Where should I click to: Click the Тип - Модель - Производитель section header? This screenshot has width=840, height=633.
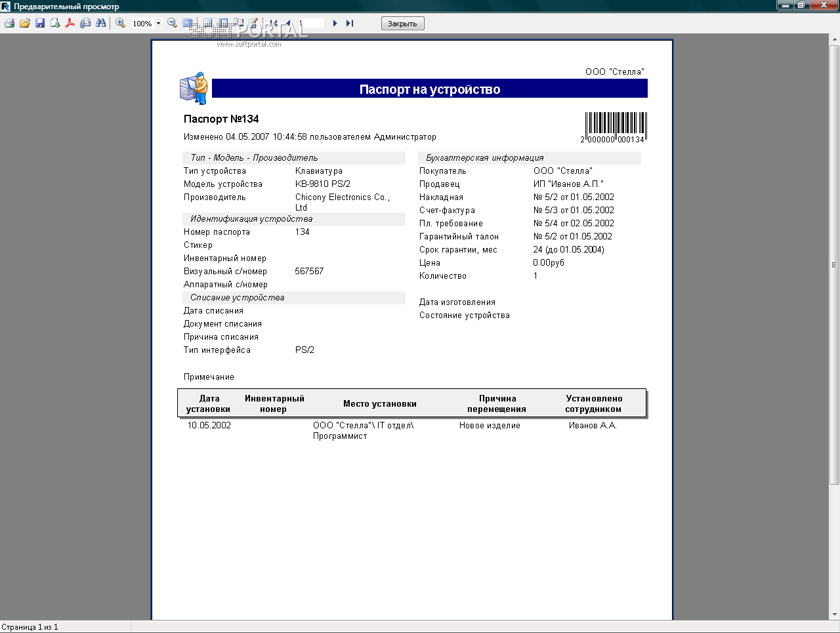[294, 157]
